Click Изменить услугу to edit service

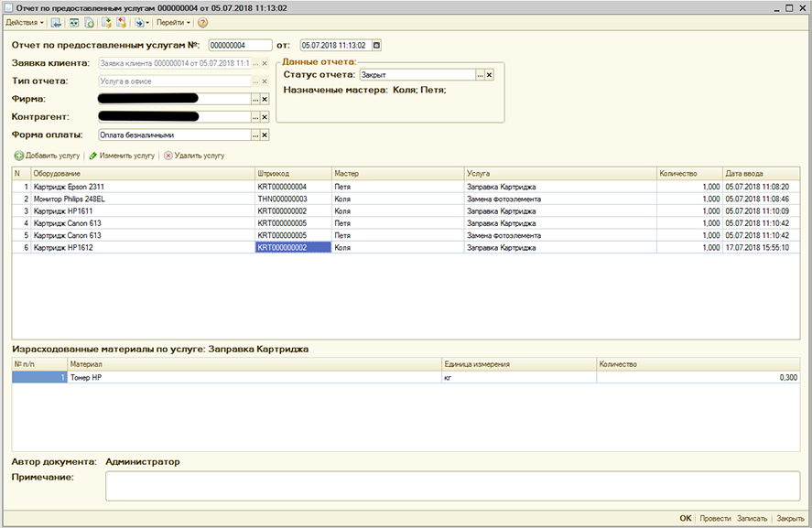(x=122, y=156)
